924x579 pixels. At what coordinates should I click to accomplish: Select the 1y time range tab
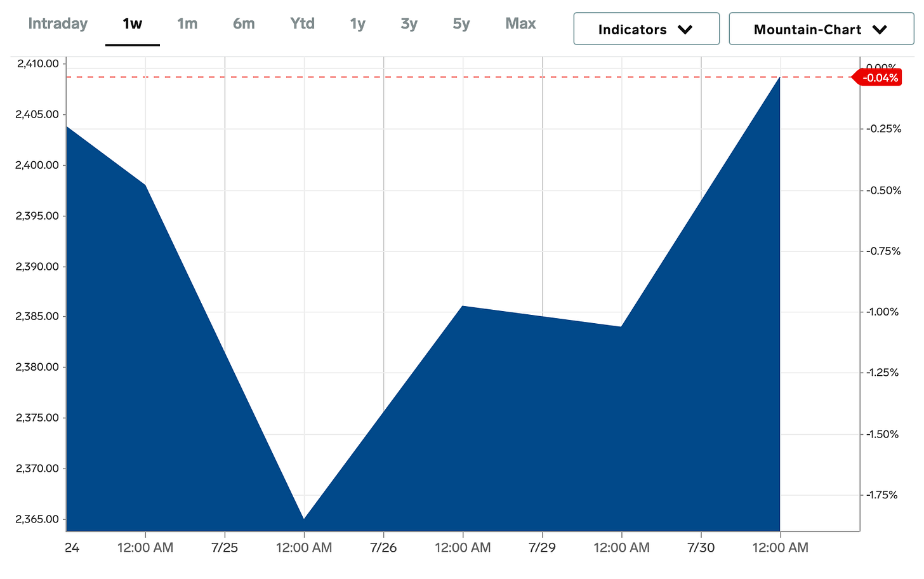358,24
